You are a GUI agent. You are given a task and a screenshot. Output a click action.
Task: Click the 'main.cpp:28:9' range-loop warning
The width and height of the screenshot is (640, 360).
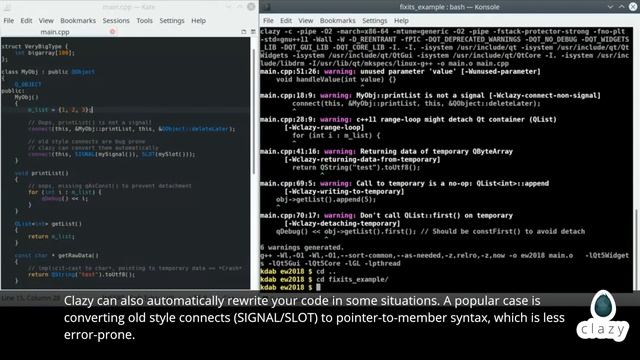click(x=408, y=120)
